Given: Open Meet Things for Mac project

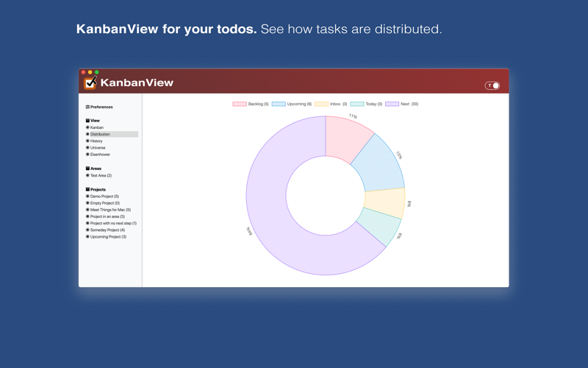Looking at the screenshot, I should [x=111, y=210].
